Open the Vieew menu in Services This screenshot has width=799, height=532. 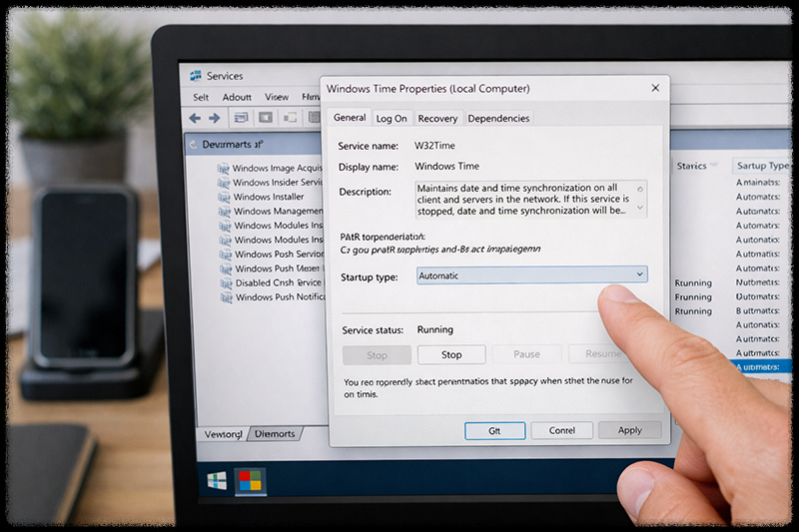(x=277, y=97)
